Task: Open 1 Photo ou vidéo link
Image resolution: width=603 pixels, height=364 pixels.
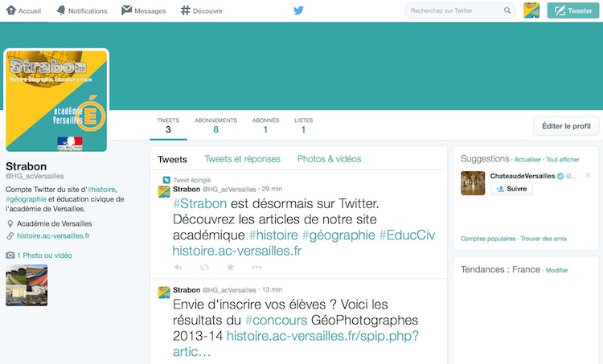Action: point(44,256)
